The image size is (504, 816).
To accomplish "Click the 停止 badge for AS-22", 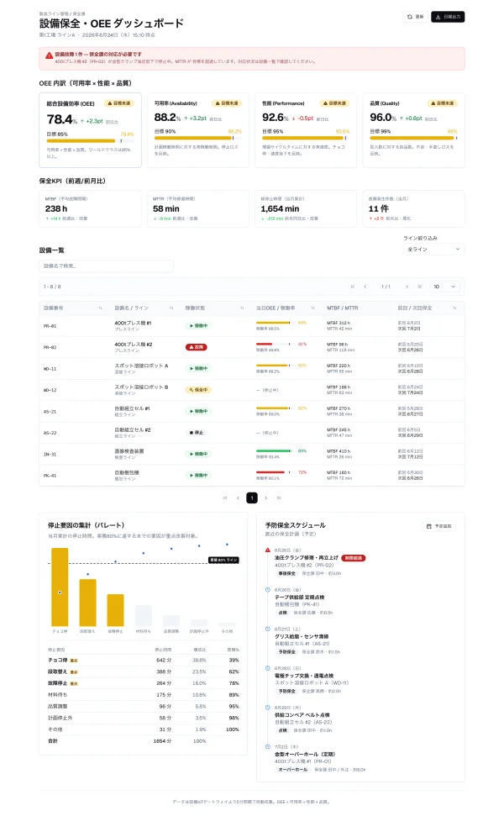I will pos(196,433).
